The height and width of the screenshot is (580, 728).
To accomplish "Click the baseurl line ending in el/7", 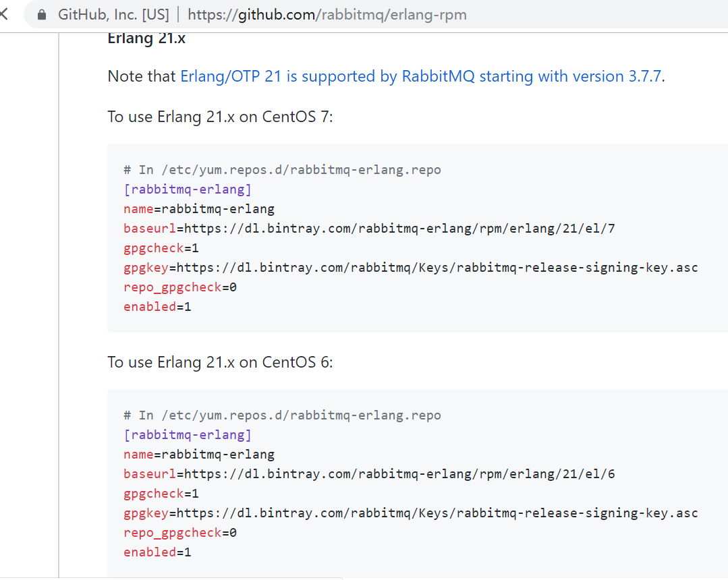I will [x=369, y=228].
